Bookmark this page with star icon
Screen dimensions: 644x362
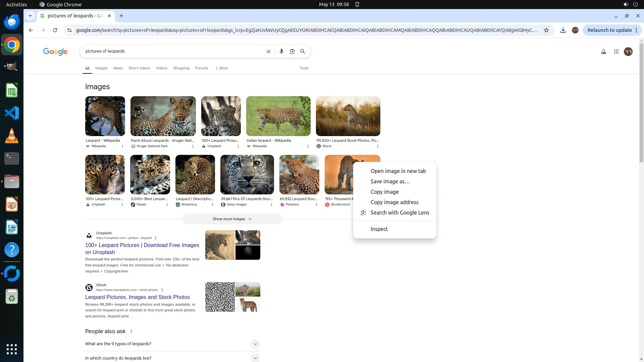click(546, 30)
